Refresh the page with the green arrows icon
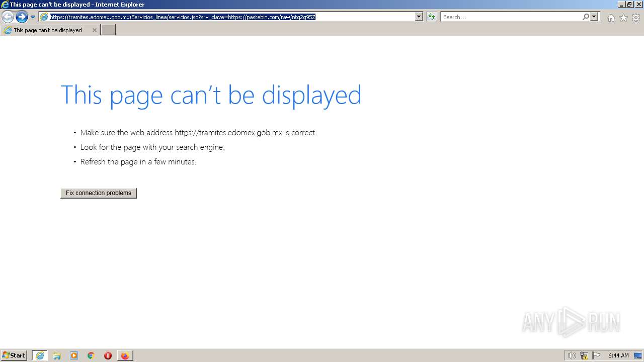Image resolution: width=644 pixels, height=362 pixels. 432,17
